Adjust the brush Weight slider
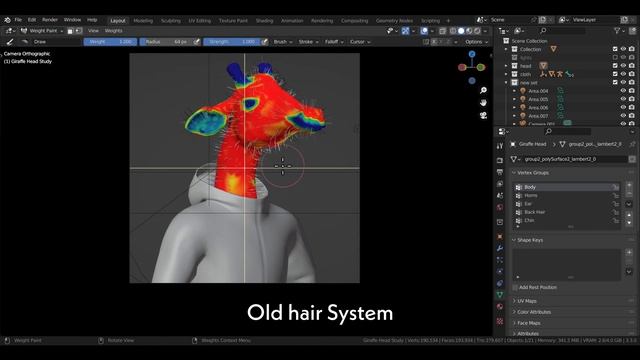The height and width of the screenshot is (360, 640). [x=110, y=42]
